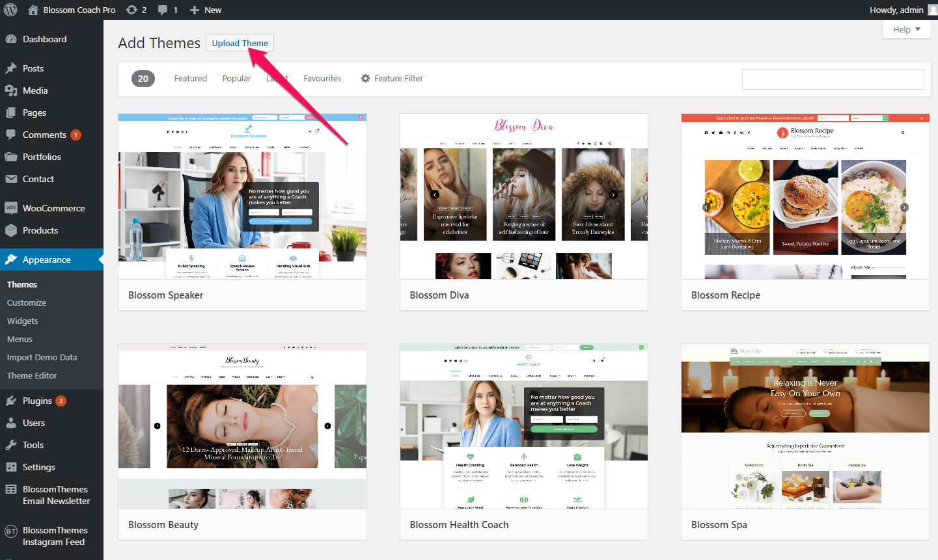
Task: Click the Add Themes page heading
Action: 159,43
